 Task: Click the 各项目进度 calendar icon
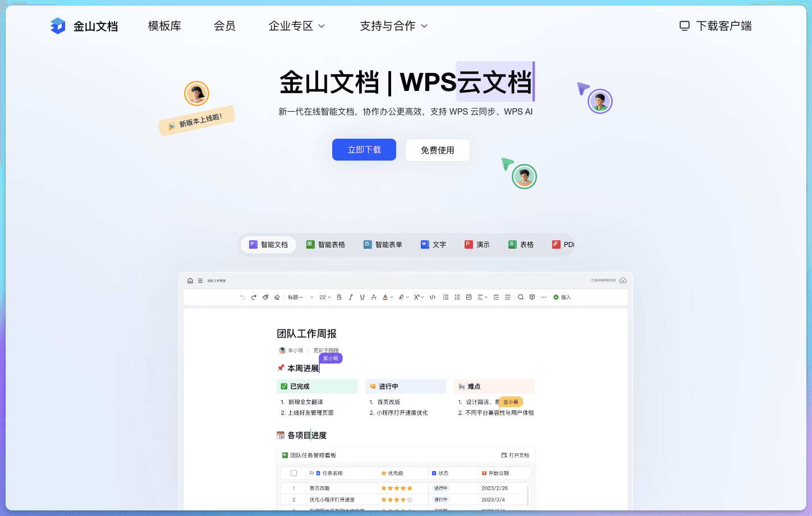click(x=281, y=435)
